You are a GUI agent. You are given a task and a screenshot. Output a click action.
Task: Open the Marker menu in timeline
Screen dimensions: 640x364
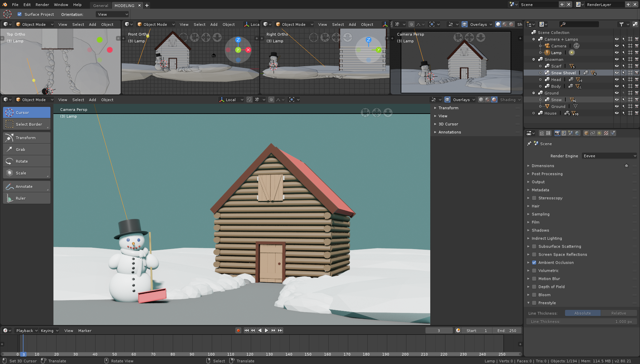[85, 330]
